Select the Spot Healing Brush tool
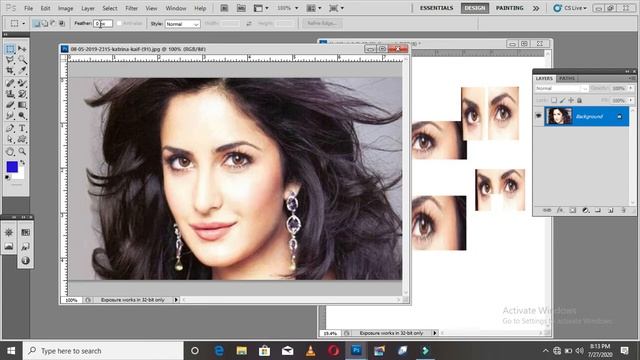The image size is (640, 360). pyautogui.click(x=10, y=83)
